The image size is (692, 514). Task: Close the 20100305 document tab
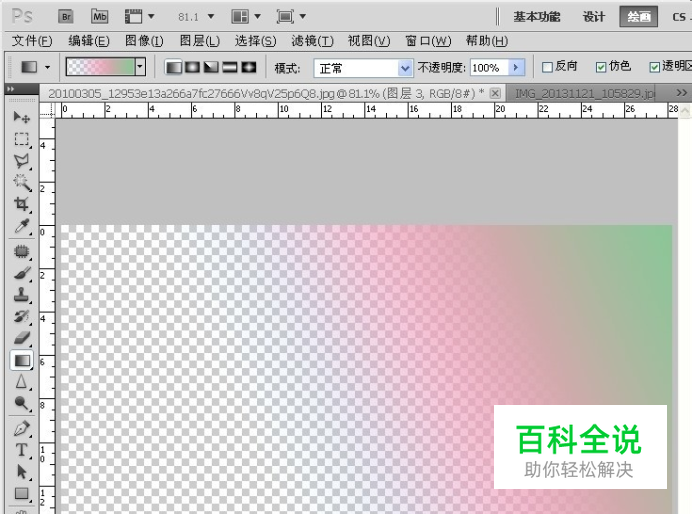tap(495, 93)
